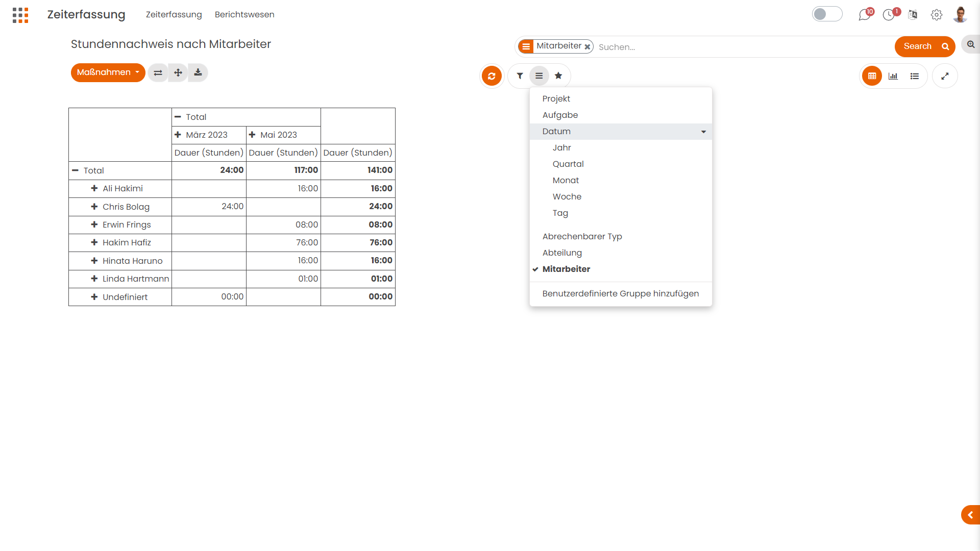Open the apps grid menu
Screen dimensions: 980x551
pos(20,15)
